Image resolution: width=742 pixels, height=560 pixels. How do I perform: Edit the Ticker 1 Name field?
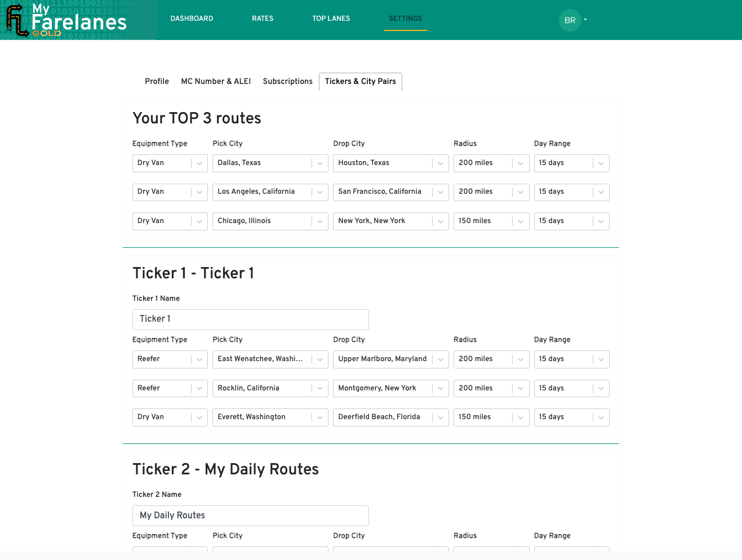point(251,319)
